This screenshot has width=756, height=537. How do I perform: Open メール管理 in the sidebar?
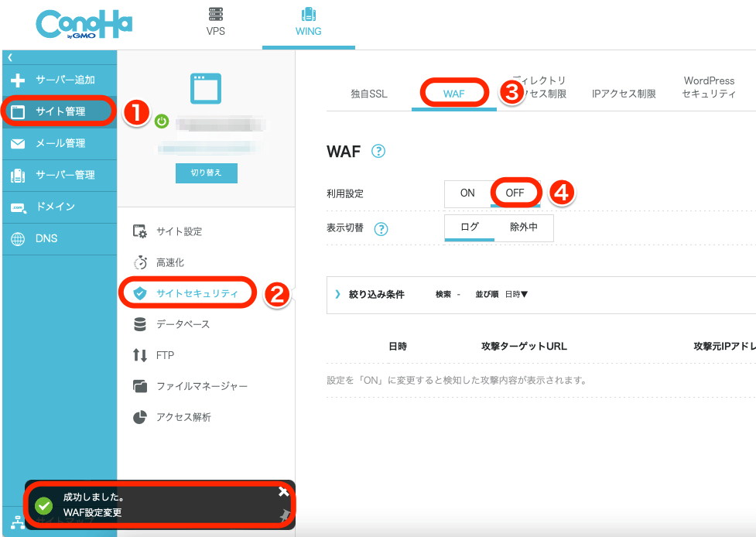[x=60, y=143]
